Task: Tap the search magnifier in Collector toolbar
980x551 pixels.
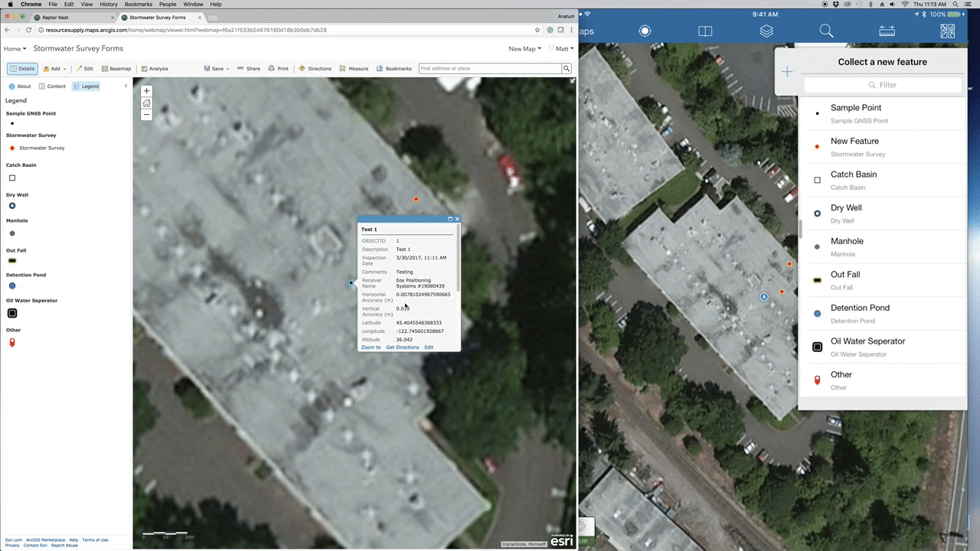Action: 826,31
